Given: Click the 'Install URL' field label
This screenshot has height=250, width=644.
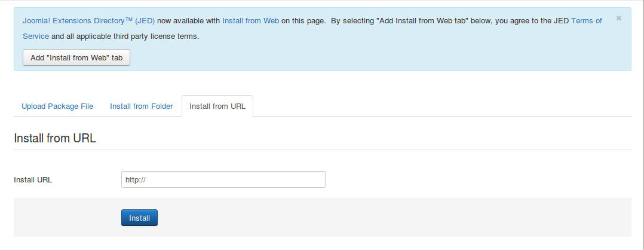Looking at the screenshot, I should tap(33, 179).
